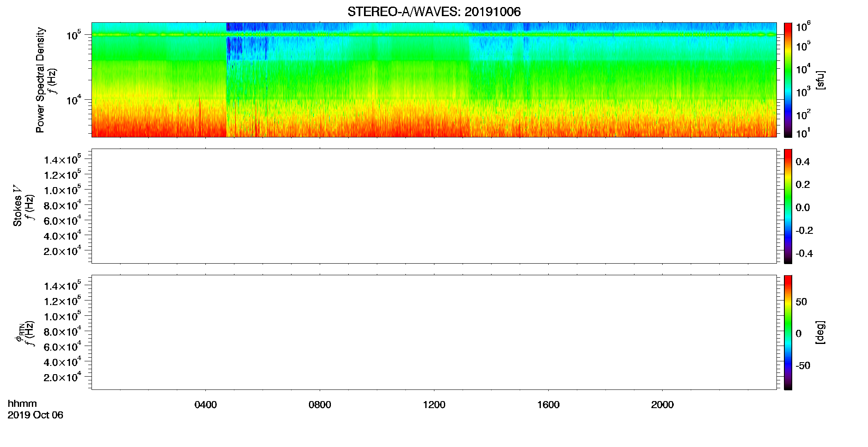This screenshot has width=868, height=447.
Task: Click the 1200 time axis label
Action: (x=434, y=405)
